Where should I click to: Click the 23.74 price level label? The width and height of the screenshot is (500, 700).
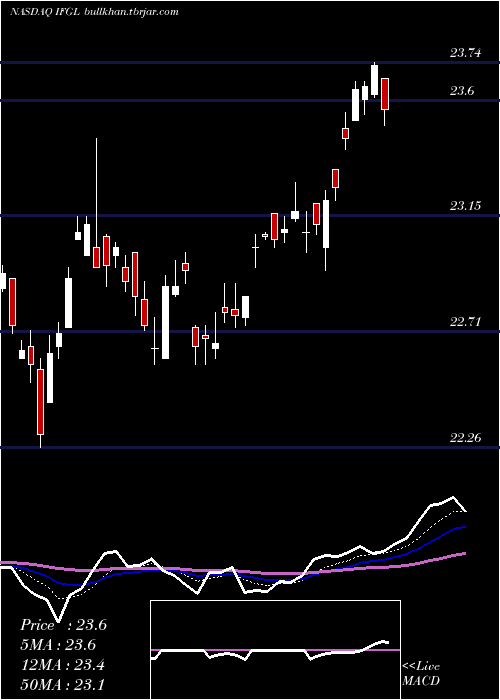(x=466, y=53)
